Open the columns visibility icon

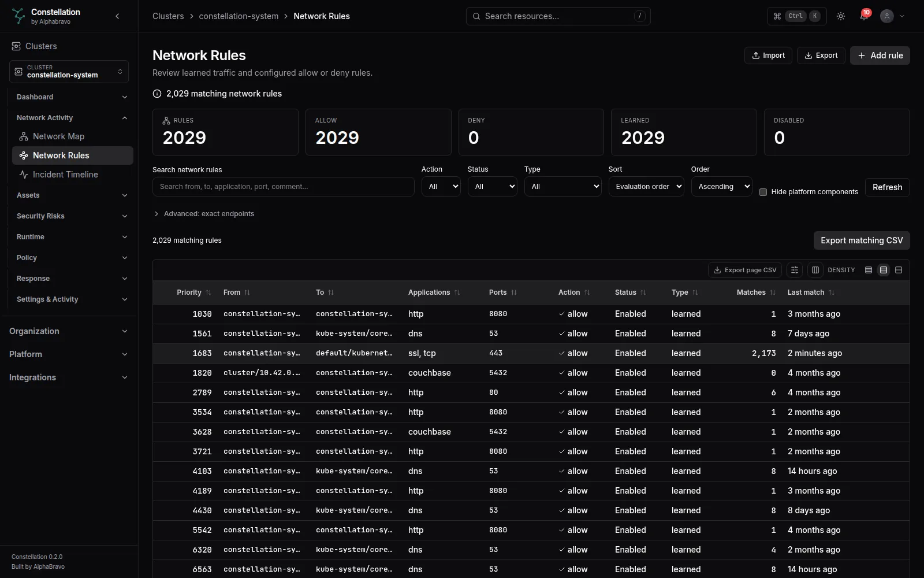click(x=815, y=270)
